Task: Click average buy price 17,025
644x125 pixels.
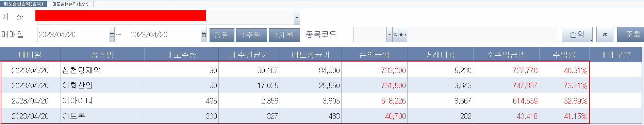Action: [268, 86]
